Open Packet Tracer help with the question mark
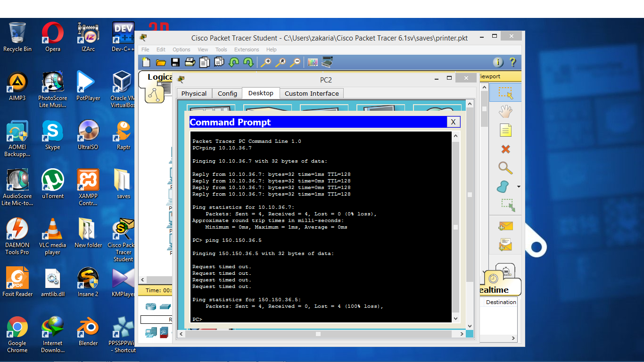The height and width of the screenshot is (362, 644). pos(513,62)
